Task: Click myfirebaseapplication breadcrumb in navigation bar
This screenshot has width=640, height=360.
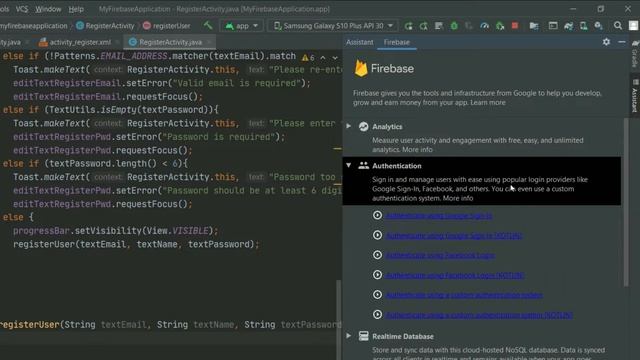Action: click(x=33, y=26)
